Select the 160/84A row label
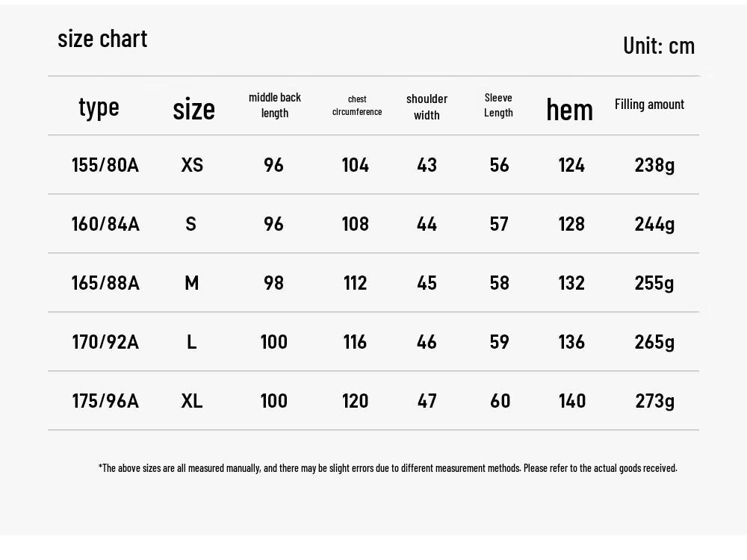Viewport: 747px width, 560px height. pyautogui.click(x=105, y=224)
